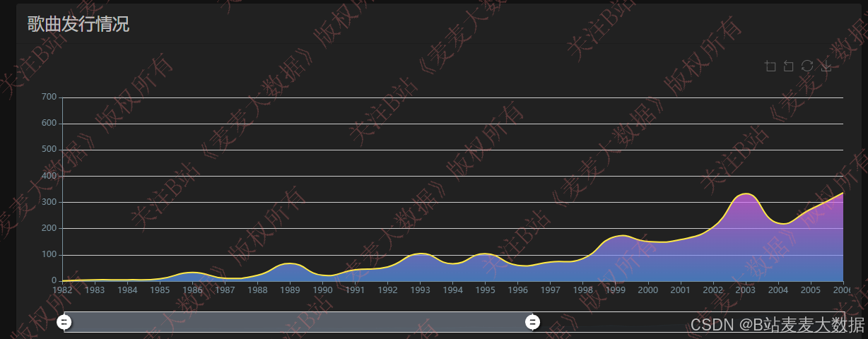Click the x-axis label 1994
The image size is (868, 339).
click(x=452, y=290)
